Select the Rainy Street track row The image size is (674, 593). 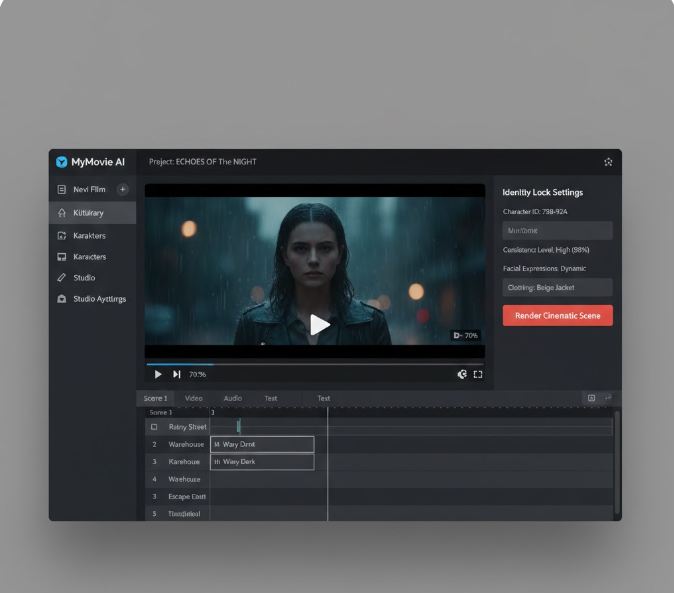click(x=379, y=427)
